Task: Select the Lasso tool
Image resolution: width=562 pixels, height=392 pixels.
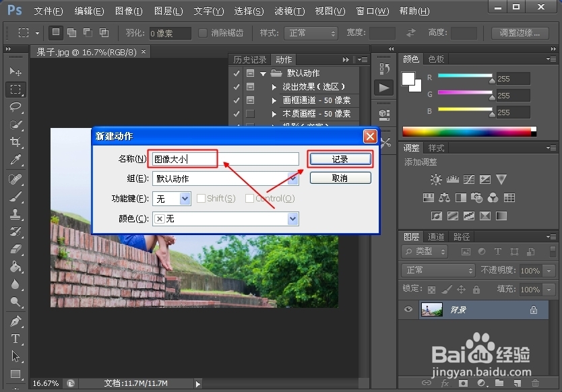Action: 15,107
